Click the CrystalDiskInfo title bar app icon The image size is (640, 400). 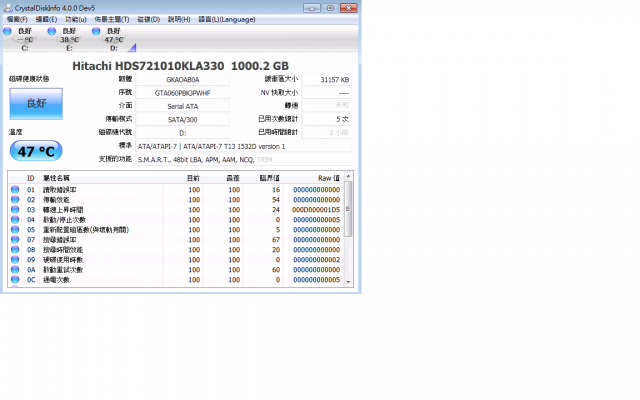click(x=8, y=8)
